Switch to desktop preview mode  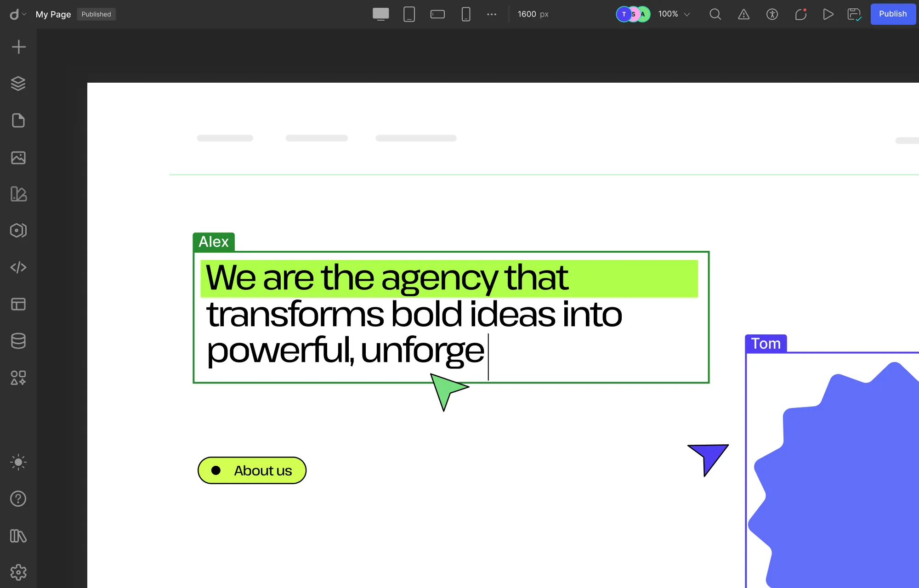click(x=381, y=14)
